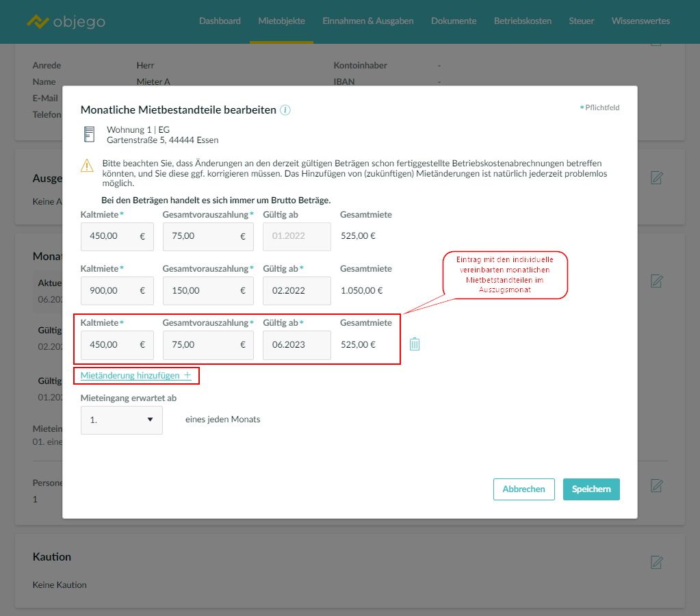Click plus icon beside Mietänderung hinzufügen
Screen dimensions: 700x616
187,375
